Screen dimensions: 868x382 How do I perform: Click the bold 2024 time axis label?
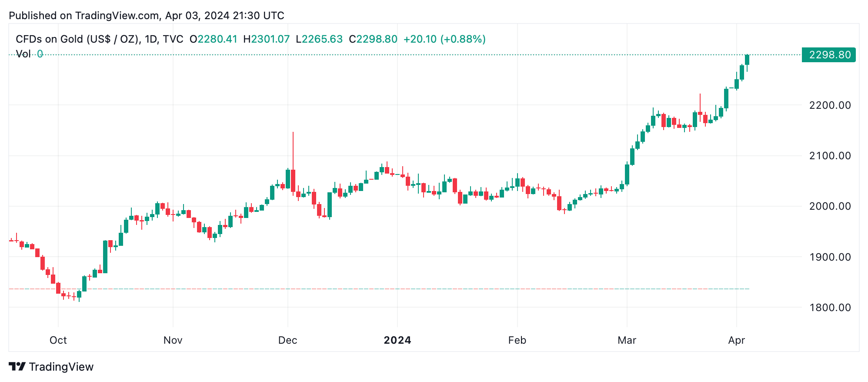(397, 340)
